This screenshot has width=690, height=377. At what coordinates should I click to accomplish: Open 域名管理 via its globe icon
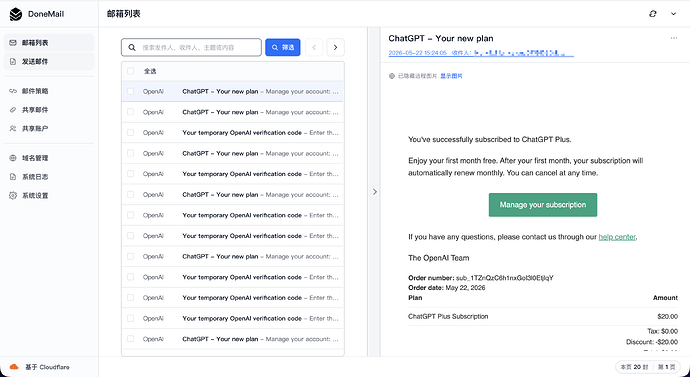pos(13,158)
